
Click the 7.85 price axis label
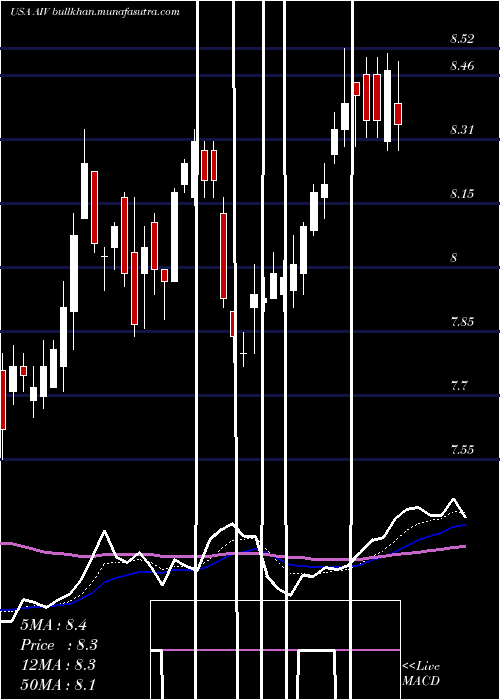(462, 321)
